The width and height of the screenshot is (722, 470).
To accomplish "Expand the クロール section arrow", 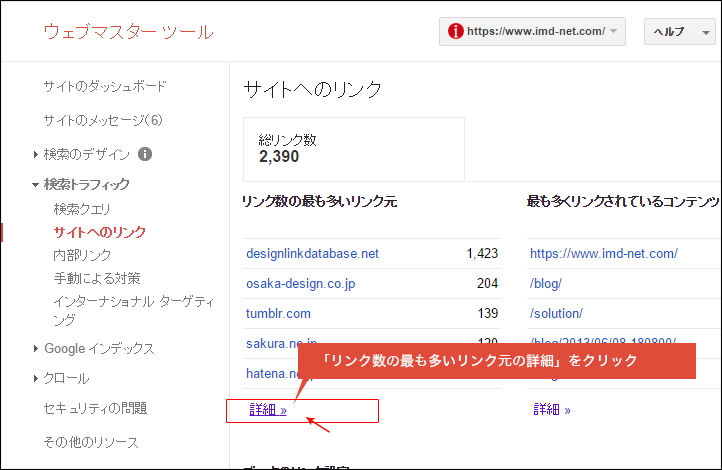I will pyautogui.click(x=35, y=378).
